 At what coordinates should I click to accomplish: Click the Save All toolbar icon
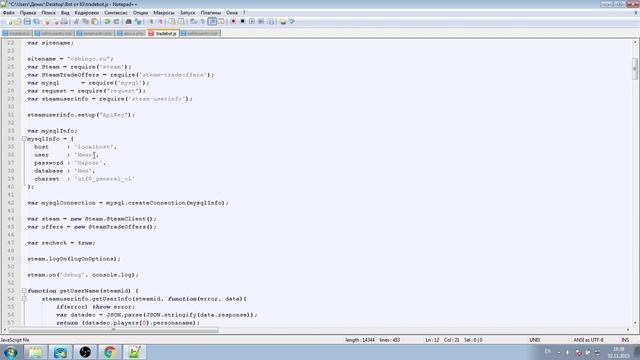click(x=36, y=21)
